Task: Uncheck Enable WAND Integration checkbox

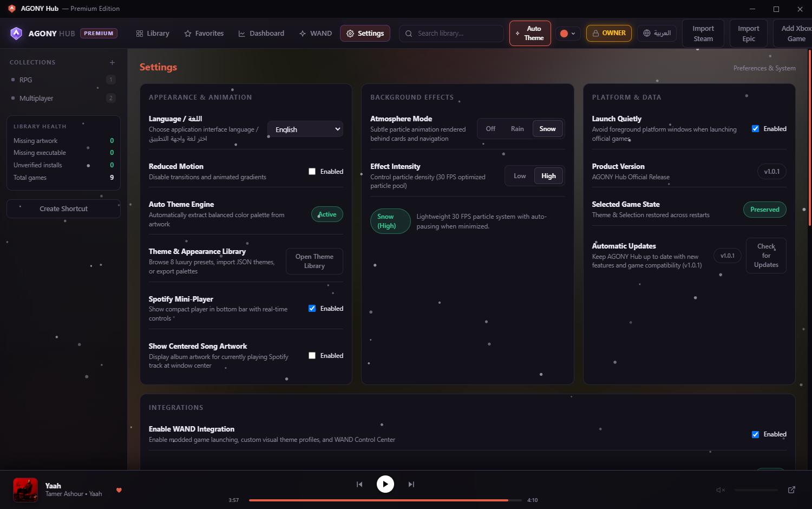Action: [755, 434]
